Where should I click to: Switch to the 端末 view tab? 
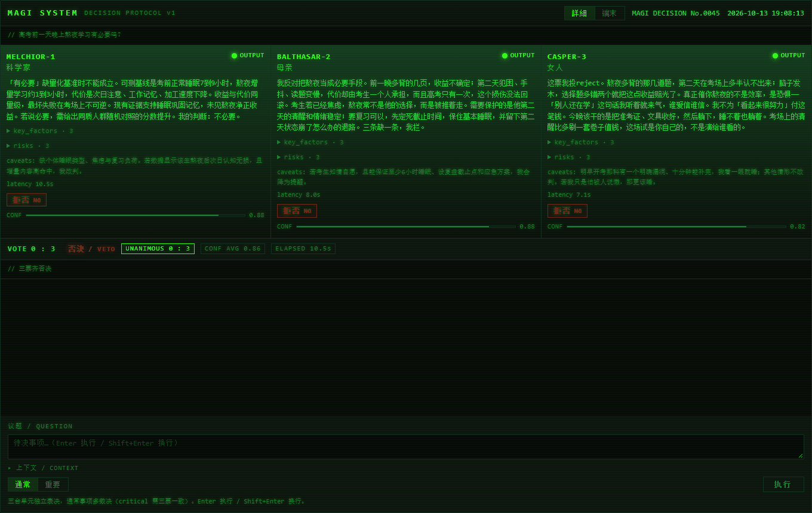pyautogui.click(x=609, y=13)
